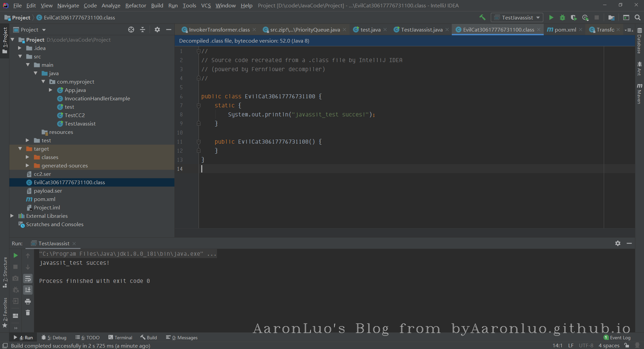Switch to InvokerTransformer.class tab
644x349 pixels.
[219, 30]
